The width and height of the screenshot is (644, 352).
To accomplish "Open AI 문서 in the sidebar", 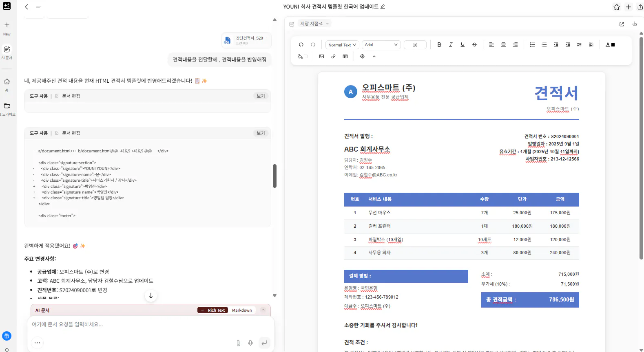I will tap(7, 53).
